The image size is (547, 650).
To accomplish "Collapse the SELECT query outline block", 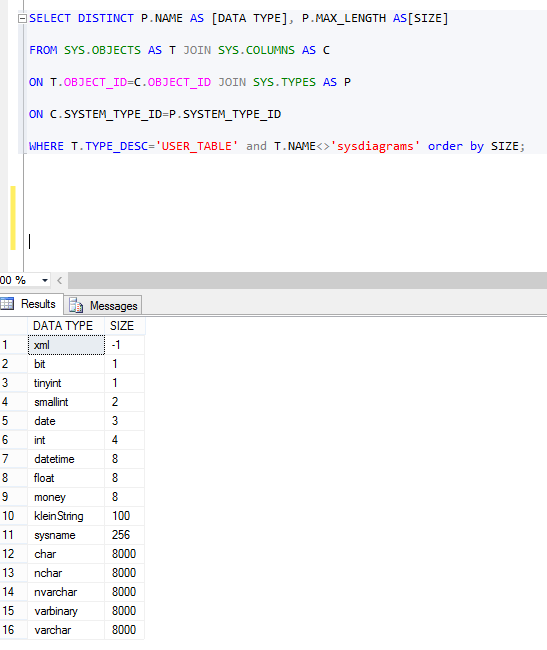I will [x=22, y=19].
